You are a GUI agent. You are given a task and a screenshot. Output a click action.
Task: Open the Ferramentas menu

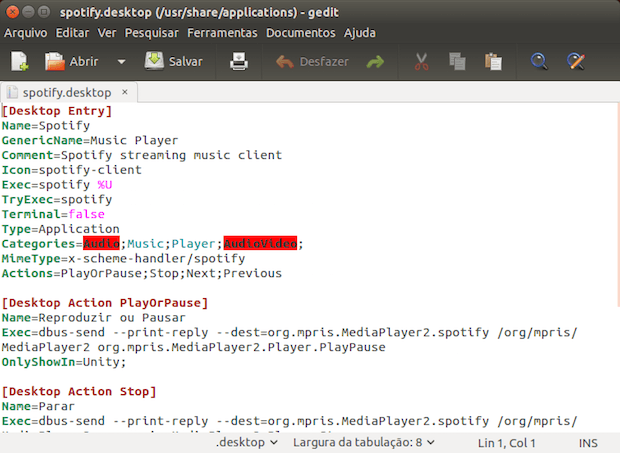(x=222, y=33)
